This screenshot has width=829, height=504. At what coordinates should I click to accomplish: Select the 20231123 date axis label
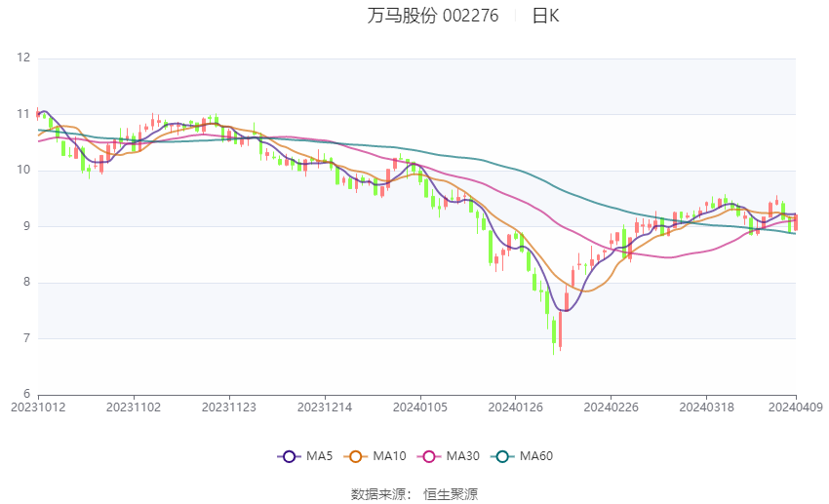coord(229,407)
